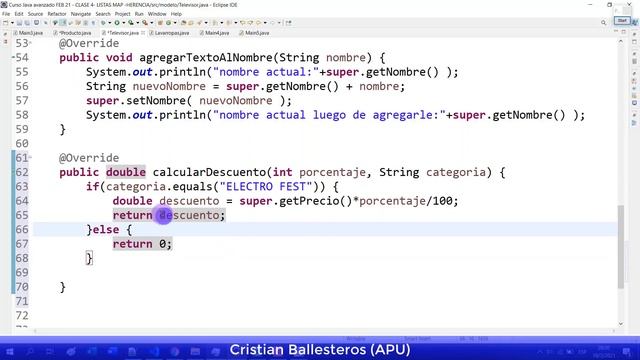Click the toolbar search magnifier icon
The height and width of the screenshot is (360, 640).
point(603,23)
